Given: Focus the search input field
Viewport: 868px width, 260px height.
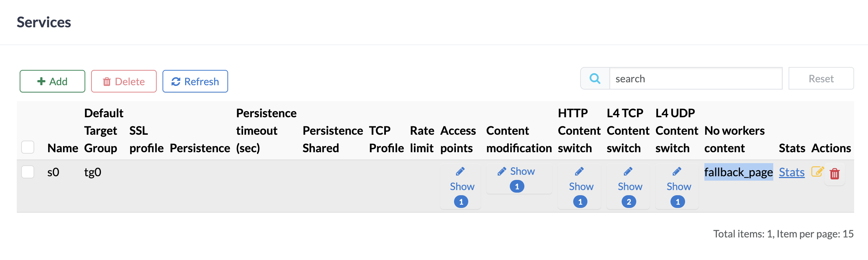Looking at the screenshot, I should [x=696, y=79].
